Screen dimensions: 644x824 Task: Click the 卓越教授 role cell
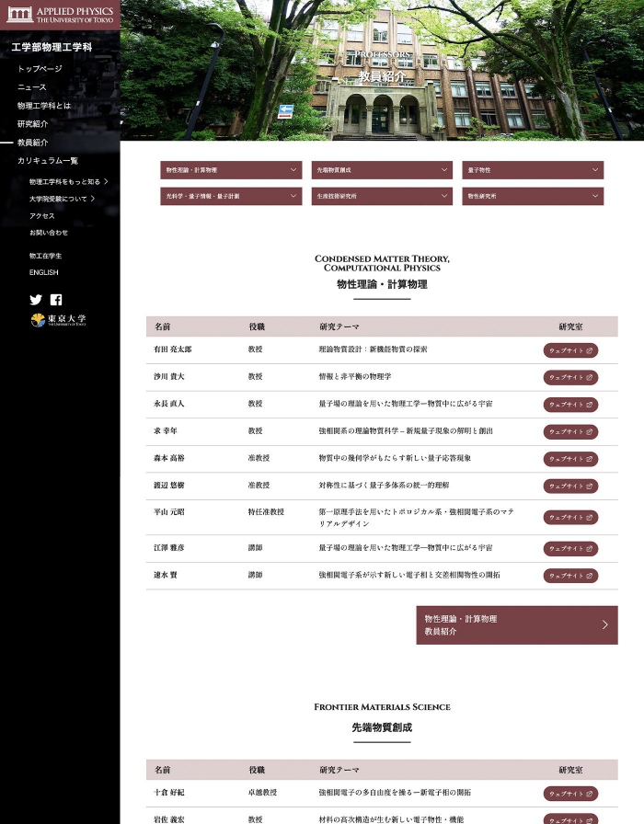262,793
